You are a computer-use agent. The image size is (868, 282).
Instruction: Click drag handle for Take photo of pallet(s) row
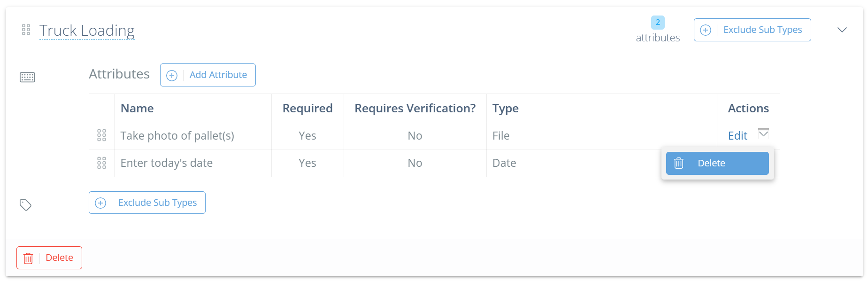point(101,135)
